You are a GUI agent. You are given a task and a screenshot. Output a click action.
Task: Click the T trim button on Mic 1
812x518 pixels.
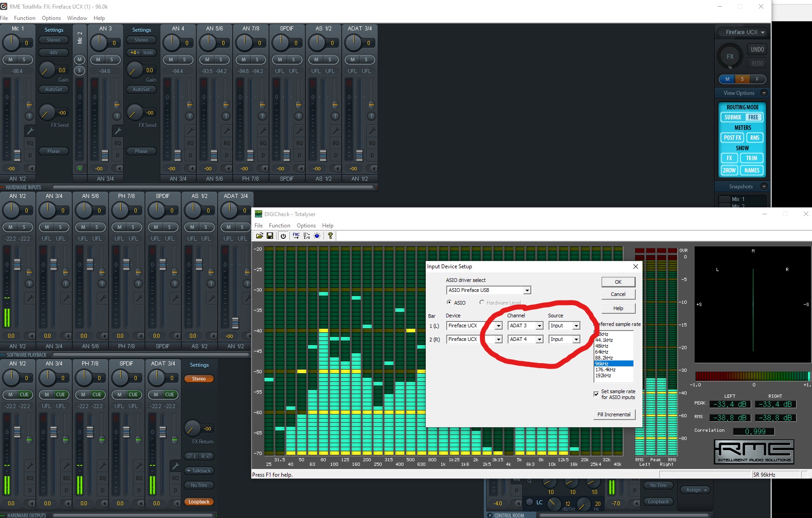point(30,116)
